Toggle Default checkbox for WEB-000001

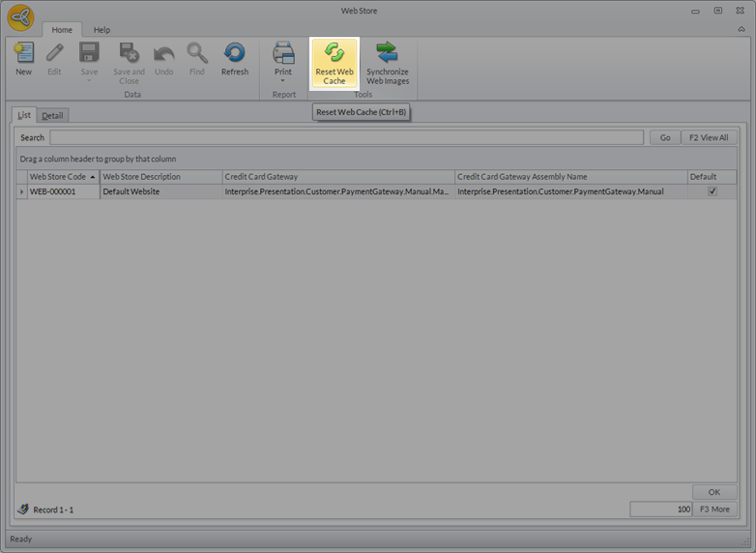[712, 191]
